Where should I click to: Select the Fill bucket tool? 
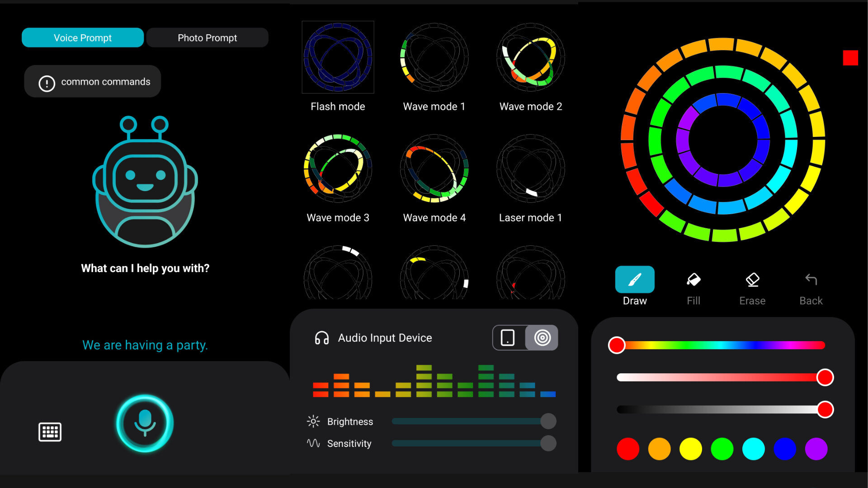[693, 280]
